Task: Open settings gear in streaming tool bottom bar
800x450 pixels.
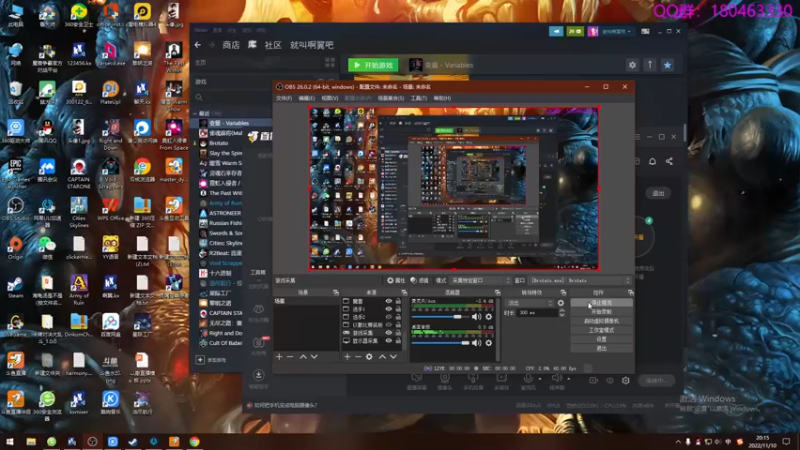Action: coord(626,381)
